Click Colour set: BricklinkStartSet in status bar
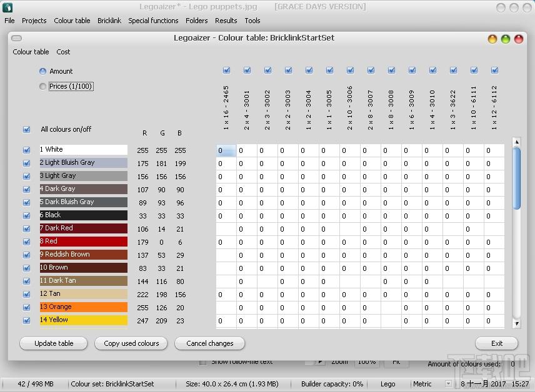535x392 pixels. (x=112, y=384)
